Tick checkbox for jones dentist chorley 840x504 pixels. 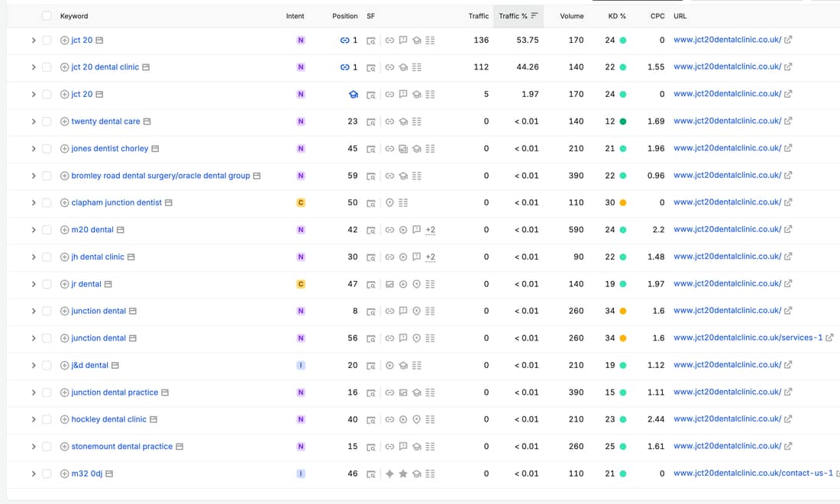pos(47,149)
